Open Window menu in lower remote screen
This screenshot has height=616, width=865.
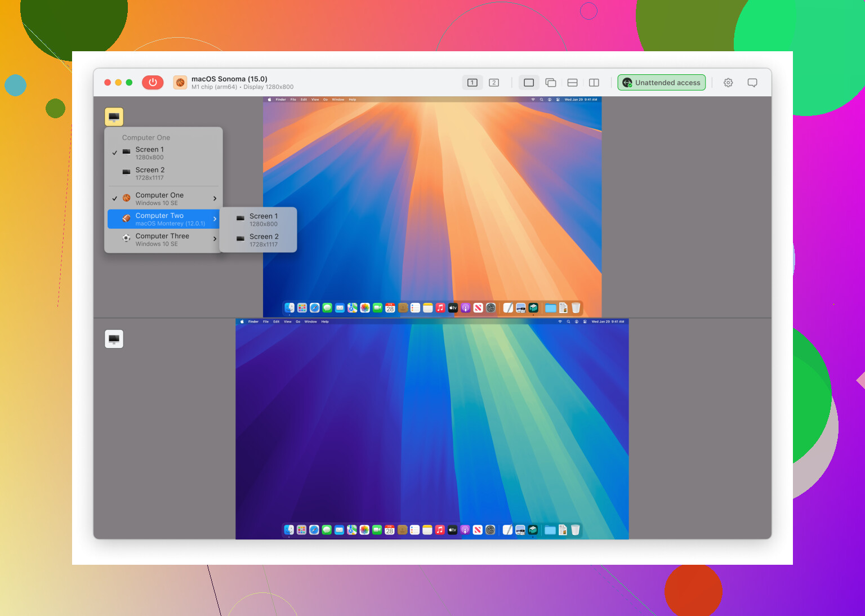pyautogui.click(x=310, y=322)
